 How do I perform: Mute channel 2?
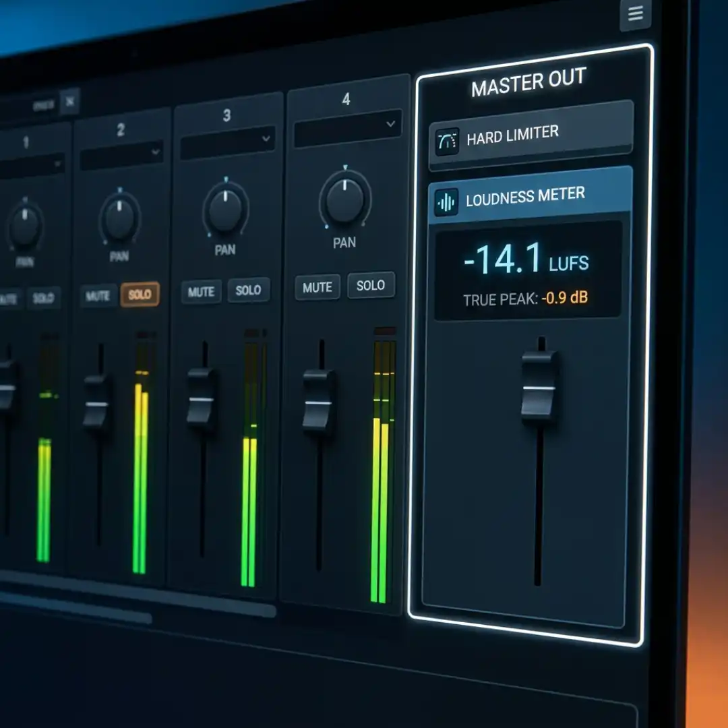98,296
